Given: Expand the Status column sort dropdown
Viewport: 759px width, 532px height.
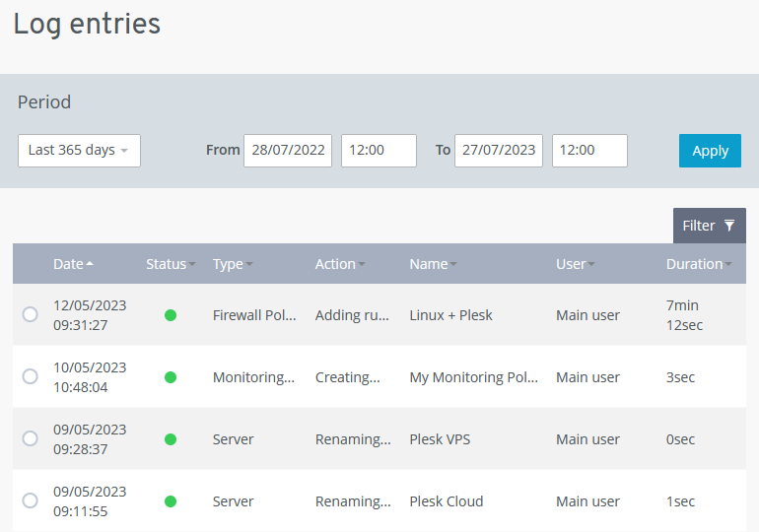Looking at the screenshot, I should 192,265.
